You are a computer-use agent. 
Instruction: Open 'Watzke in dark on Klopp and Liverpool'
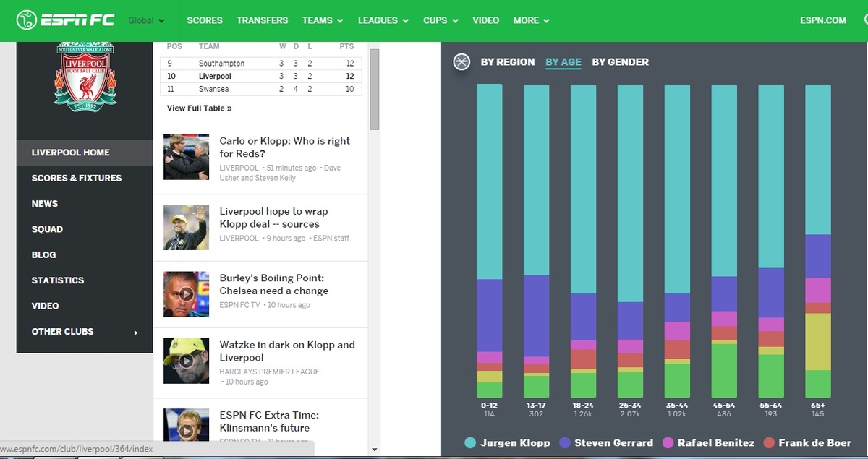point(287,351)
